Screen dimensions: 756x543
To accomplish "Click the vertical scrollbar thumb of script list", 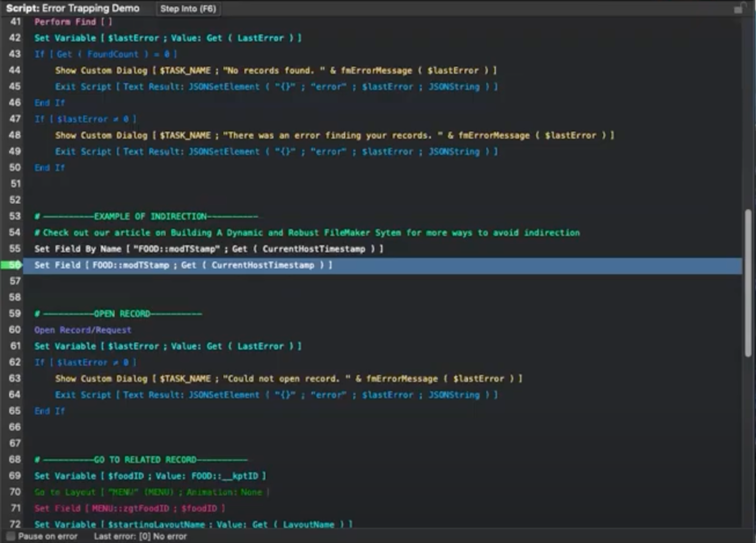I will (x=748, y=283).
